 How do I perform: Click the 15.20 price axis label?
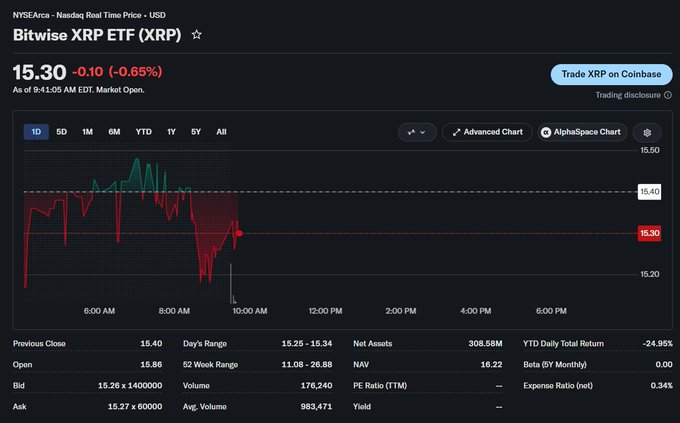[x=650, y=274]
